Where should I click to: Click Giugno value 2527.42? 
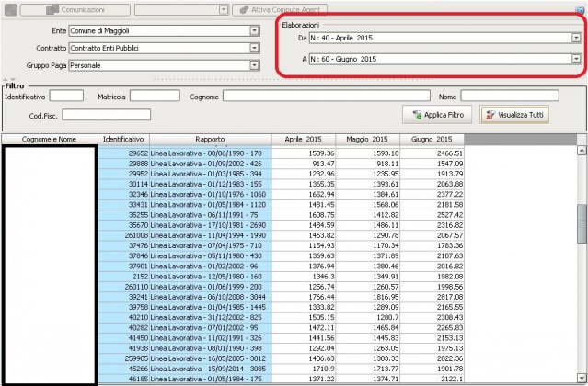coord(432,215)
